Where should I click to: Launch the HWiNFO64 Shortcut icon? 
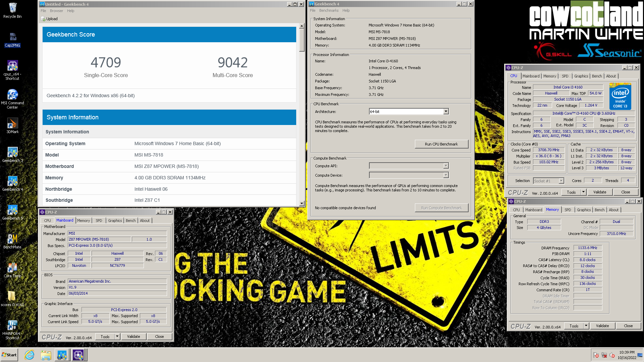point(12,329)
